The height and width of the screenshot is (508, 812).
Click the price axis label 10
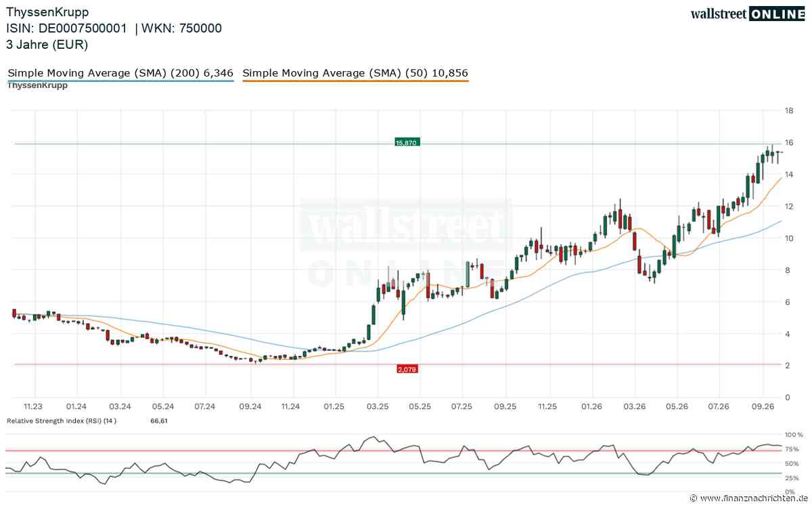coord(788,238)
